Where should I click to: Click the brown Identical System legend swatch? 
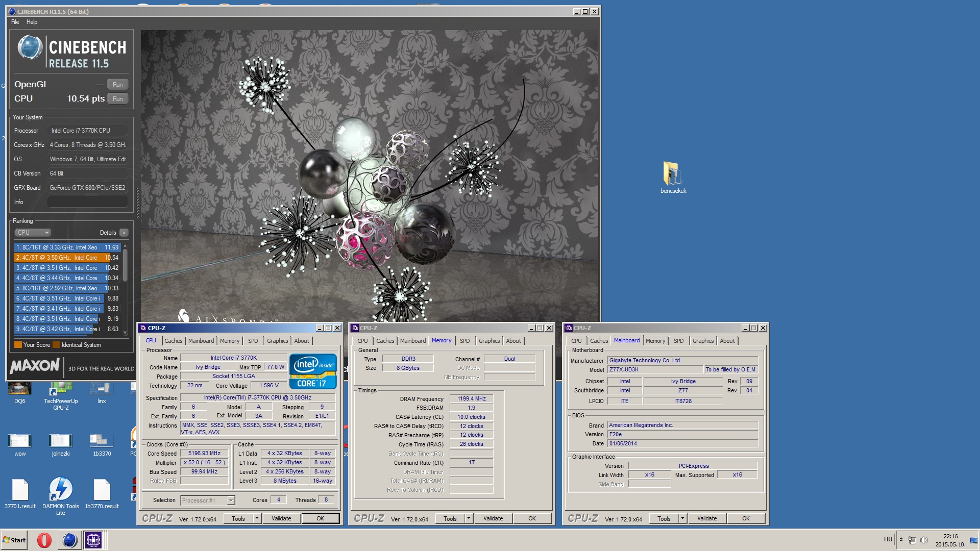click(57, 345)
